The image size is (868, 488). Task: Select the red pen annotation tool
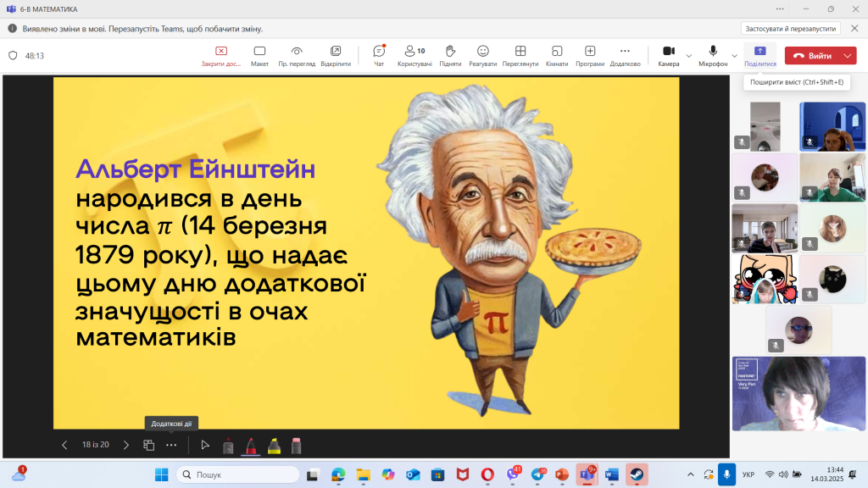click(x=251, y=444)
